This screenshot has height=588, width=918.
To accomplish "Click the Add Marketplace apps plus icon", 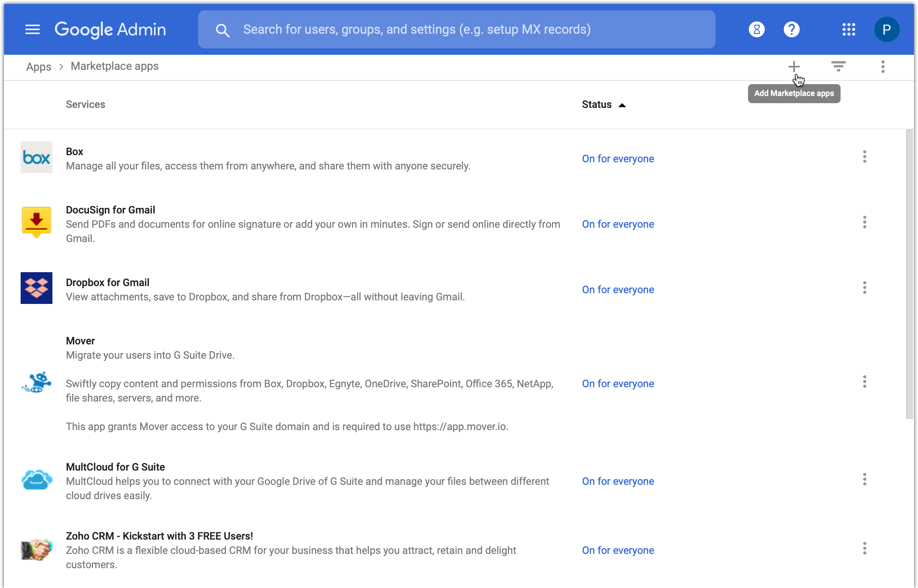I will [794, 66].
